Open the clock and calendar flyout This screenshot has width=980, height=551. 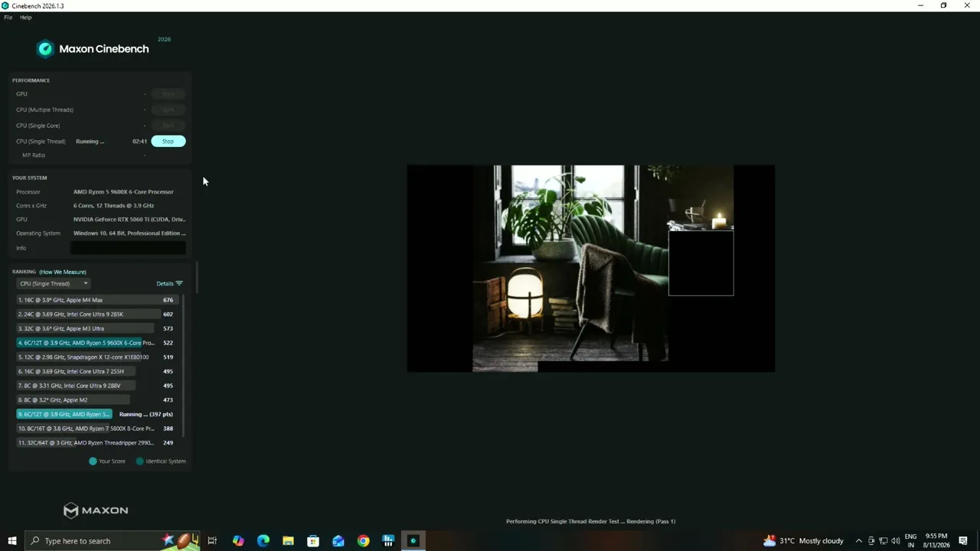click(x=936, y=541)
